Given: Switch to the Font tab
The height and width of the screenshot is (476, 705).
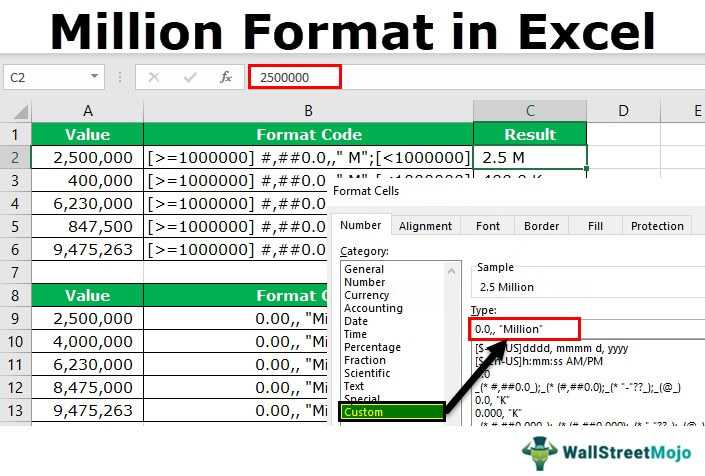Looking at the screenshot, I should pyautogui.click(x=488, y=226).
